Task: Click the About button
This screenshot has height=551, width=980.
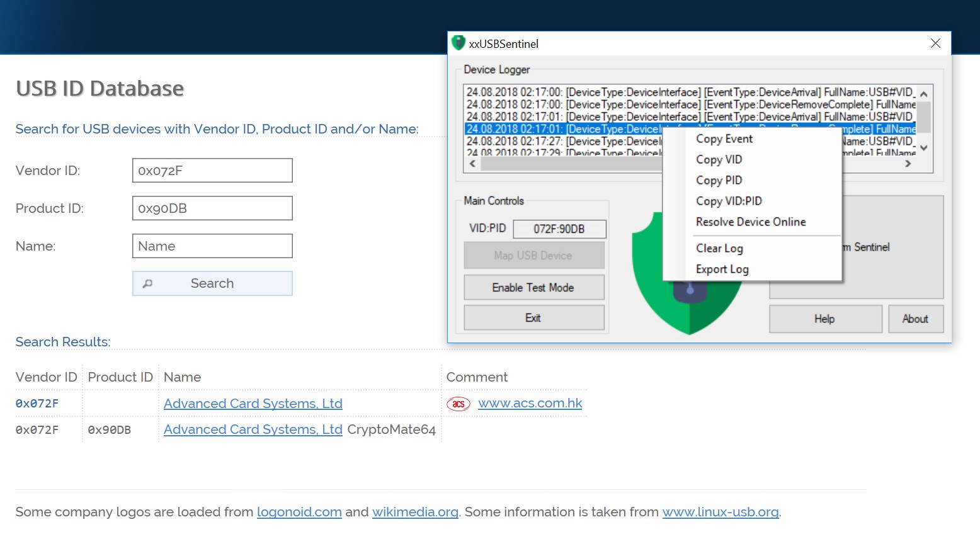Action: pos(916,319)
